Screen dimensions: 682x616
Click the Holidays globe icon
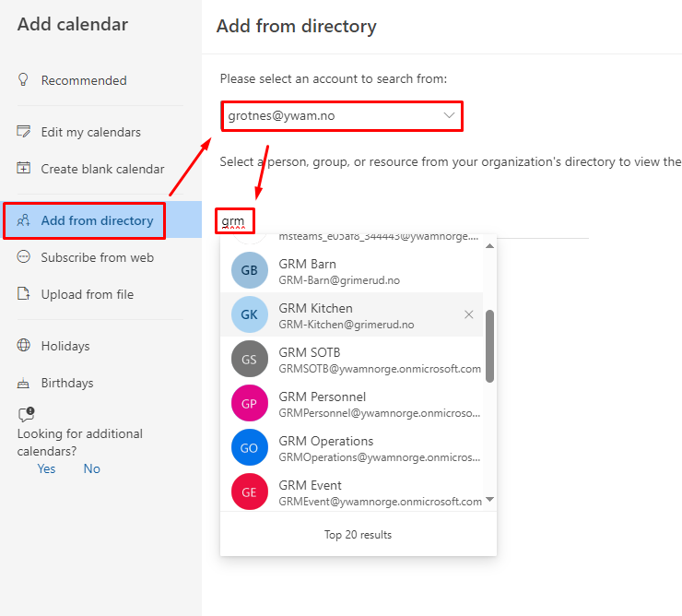(24, 346)
